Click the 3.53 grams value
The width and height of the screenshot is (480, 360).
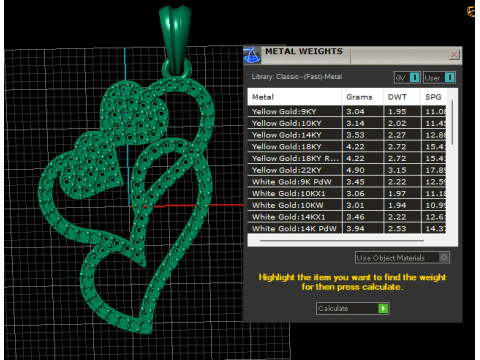pyautogui.click(x=355, y=135)
